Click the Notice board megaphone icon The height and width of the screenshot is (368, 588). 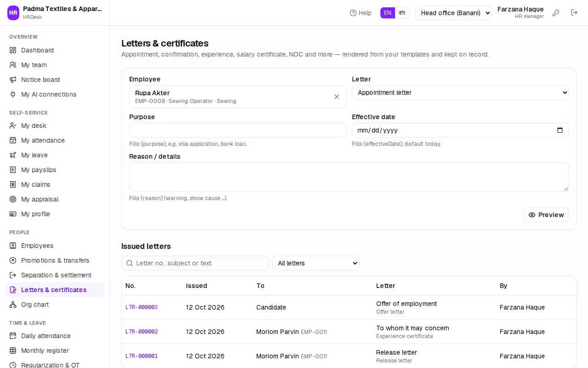[x=13, y=80]
